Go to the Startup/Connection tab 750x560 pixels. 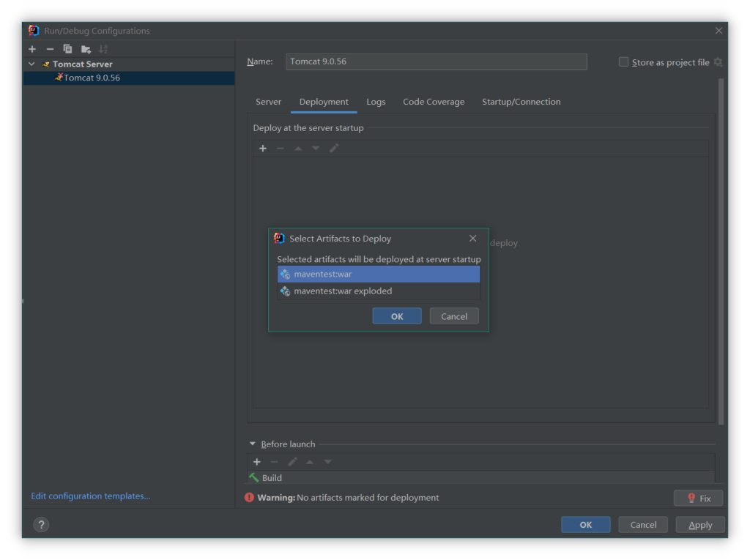pos(521,102)
